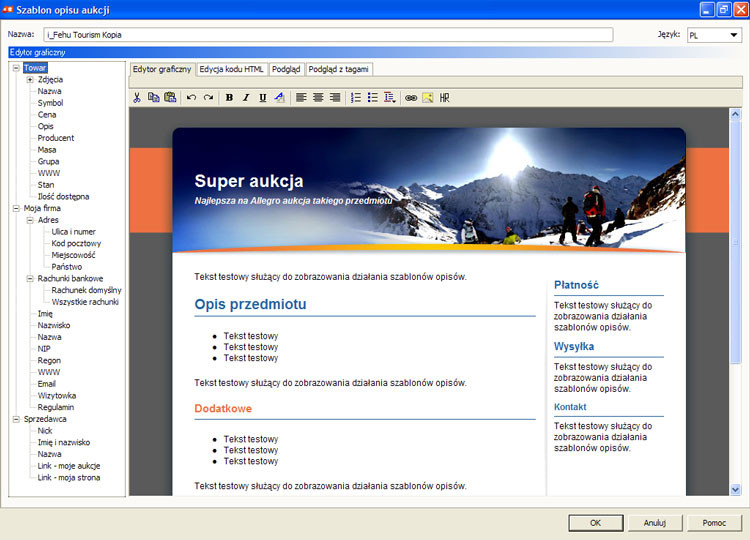The height and width of the screenshot is (540, 750).
Task: Collapse the Adres tree node
Action: pos(30,220)
